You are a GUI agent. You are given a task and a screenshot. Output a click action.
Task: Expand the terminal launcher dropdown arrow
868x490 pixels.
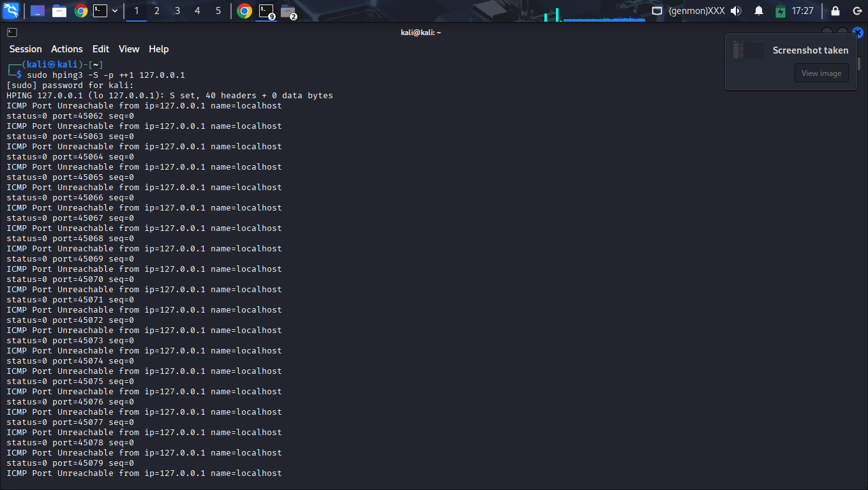pyautogui.click(x=115, y=11)
